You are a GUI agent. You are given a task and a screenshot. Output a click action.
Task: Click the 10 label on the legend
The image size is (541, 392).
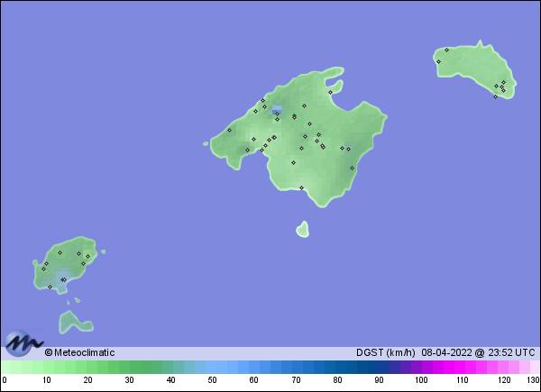tap(47, 380)
